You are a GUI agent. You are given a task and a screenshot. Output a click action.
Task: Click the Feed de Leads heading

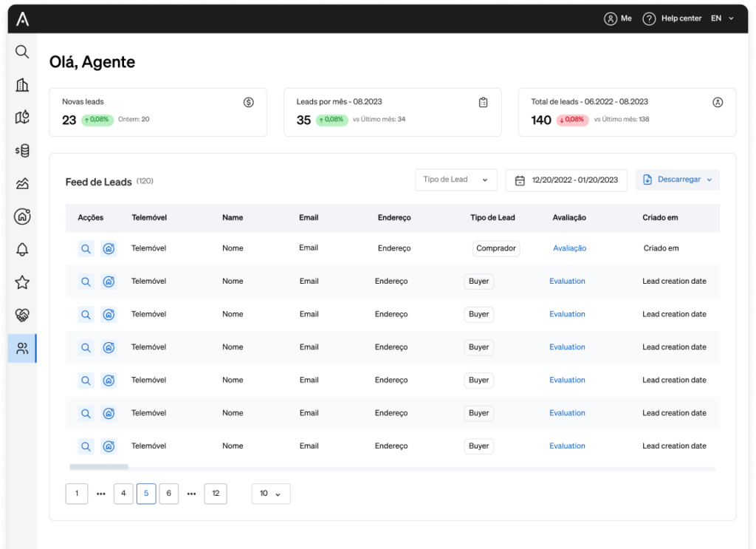98,182
